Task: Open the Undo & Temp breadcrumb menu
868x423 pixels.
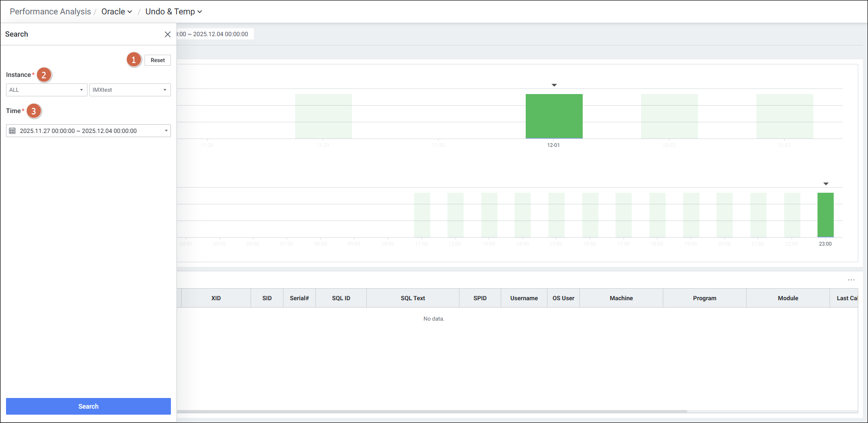Action: (173, 12)
